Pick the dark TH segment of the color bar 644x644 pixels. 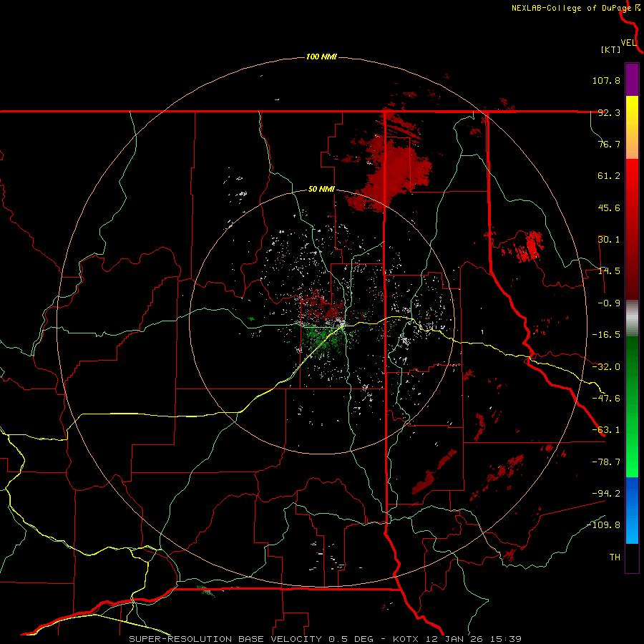tap(632, 558)
